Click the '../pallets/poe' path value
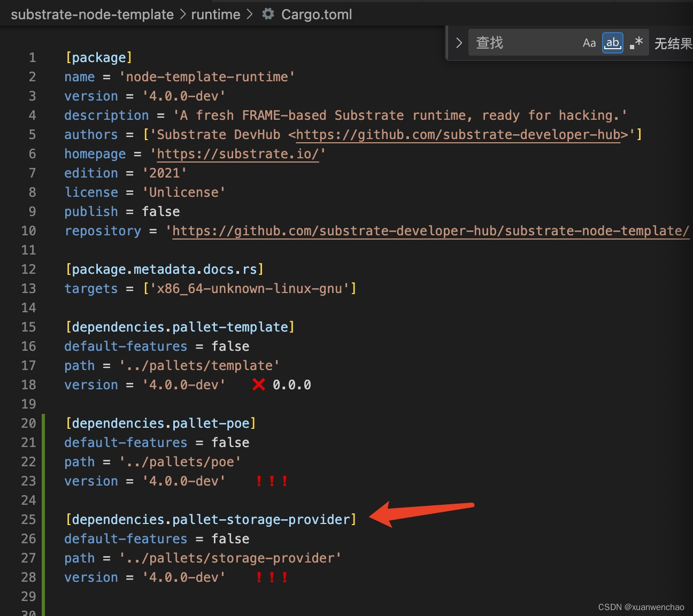Screen dimensions: 693x616 [180, 462]
